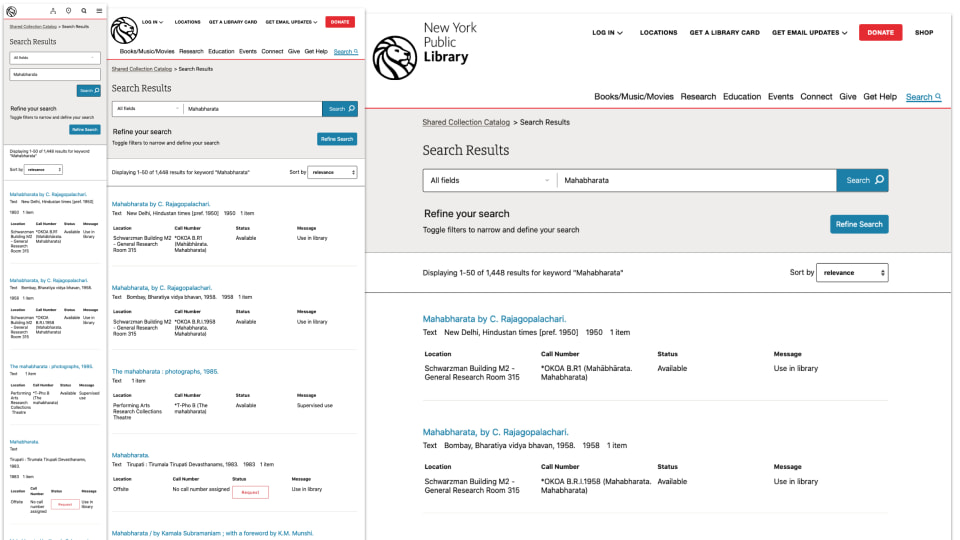Expand GET EMAIL UPDATES in desktop view

809,32
